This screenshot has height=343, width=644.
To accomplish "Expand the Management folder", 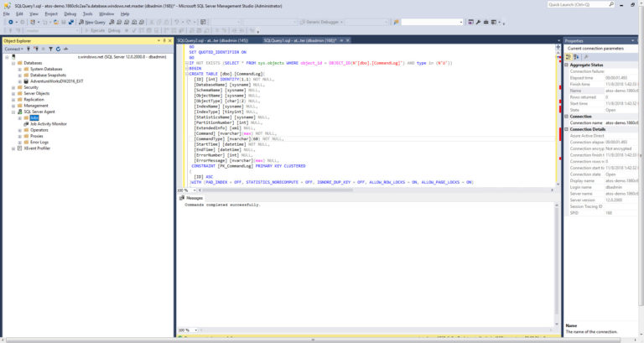I will (13, 106).
